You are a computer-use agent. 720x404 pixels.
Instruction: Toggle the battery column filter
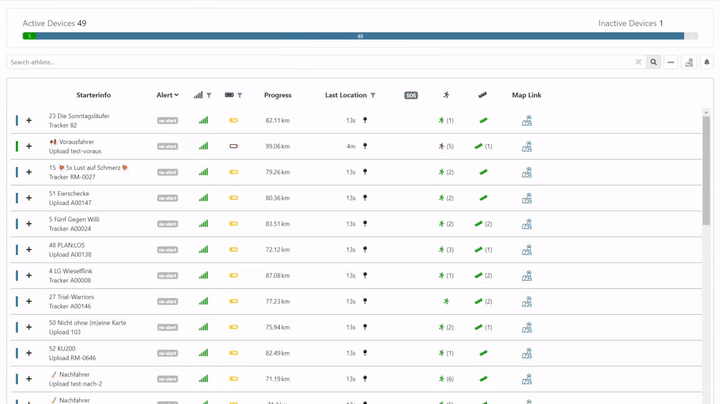(x=240, y=96)
